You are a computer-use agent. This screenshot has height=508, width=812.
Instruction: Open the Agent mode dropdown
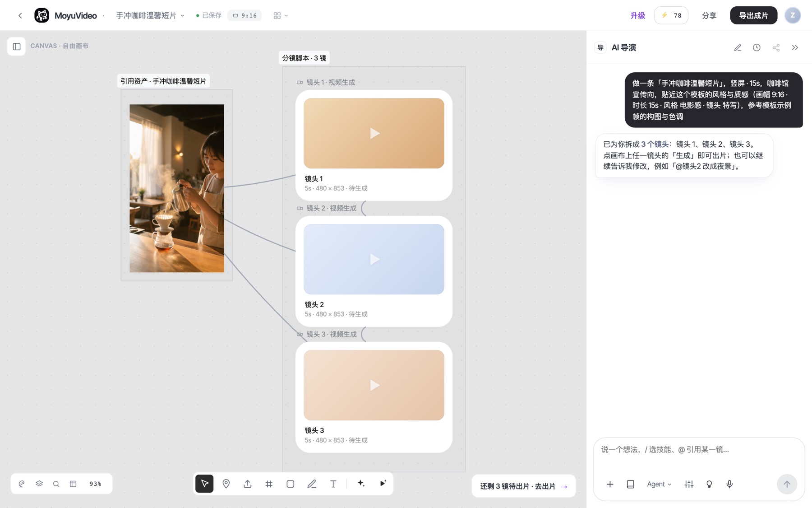tap(659, 484)
